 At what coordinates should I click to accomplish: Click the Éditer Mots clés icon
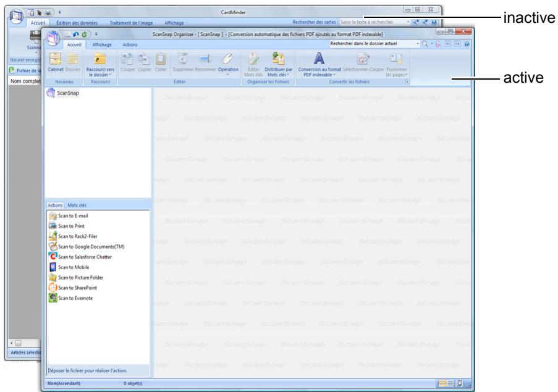(x=253, y=59)
